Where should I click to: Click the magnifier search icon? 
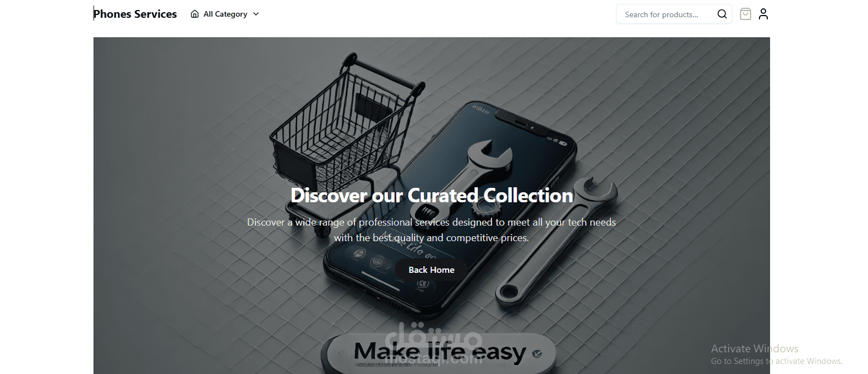pyautogui.click(x=722, y=14)
